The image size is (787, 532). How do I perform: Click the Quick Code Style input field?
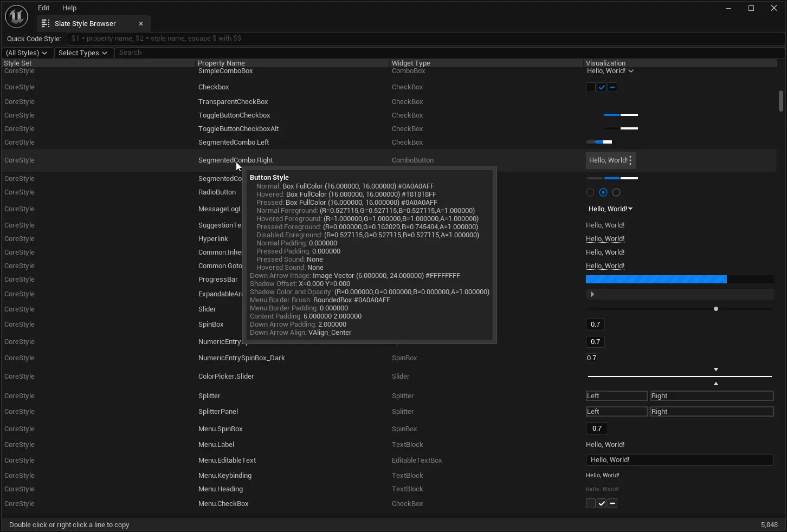point(425,38)
